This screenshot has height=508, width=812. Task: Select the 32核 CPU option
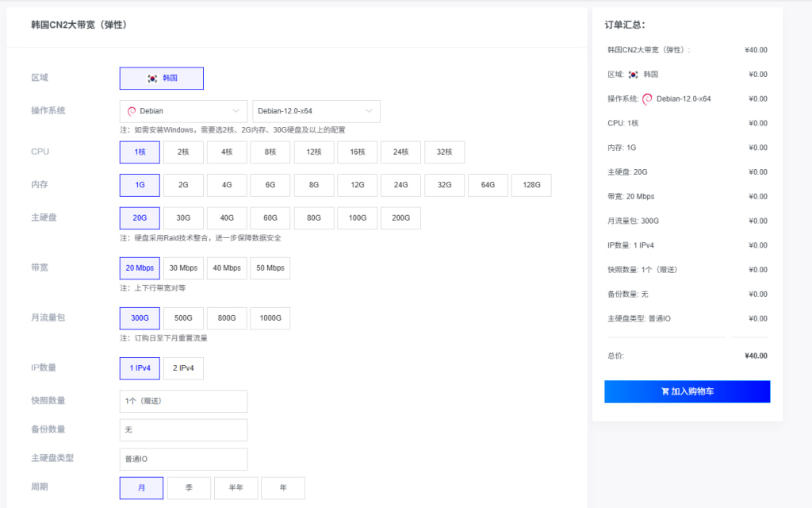click(444, 152)
